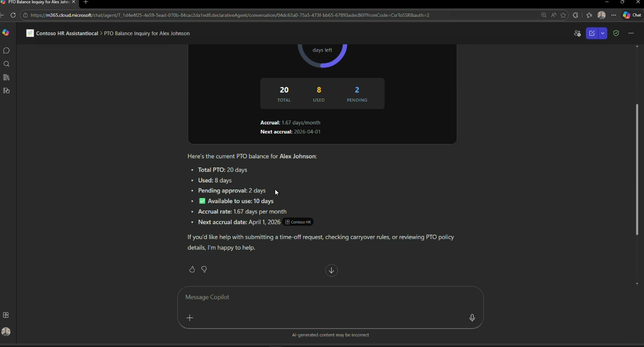Click the scroll-to-bottom arrow button
Viewport: 644px width, 347px height.
(331, 270)
